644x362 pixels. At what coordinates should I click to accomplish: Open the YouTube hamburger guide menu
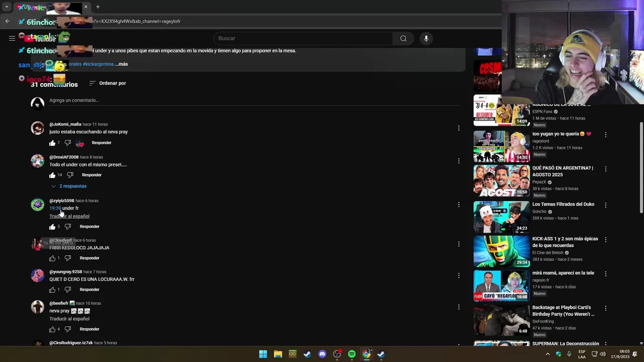12,38
